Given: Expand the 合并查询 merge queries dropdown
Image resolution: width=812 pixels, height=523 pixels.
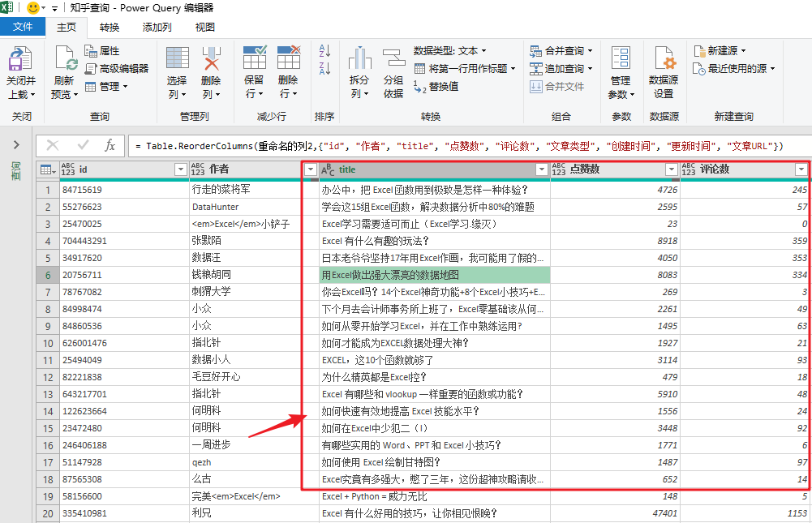Looking at the screenshot, I should (x=590, y=51).
